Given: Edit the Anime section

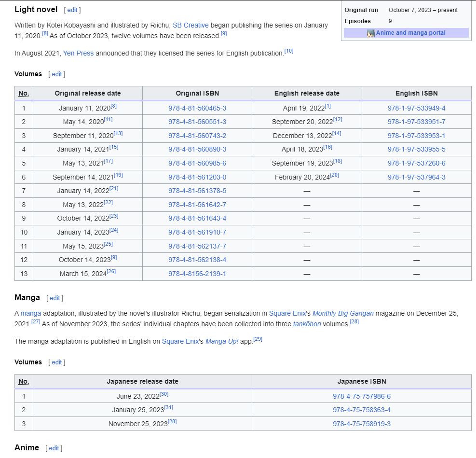Looking at the screenshot, I should point(54,448).
